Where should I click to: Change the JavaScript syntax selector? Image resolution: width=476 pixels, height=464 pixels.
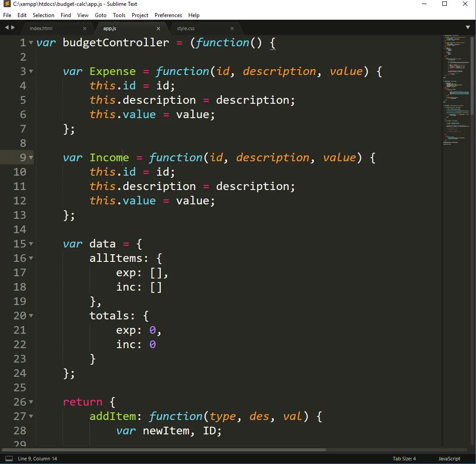(449, 459)
